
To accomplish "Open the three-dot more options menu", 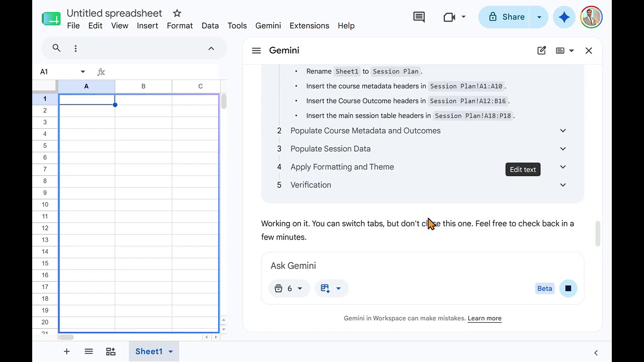I will 75,48.
